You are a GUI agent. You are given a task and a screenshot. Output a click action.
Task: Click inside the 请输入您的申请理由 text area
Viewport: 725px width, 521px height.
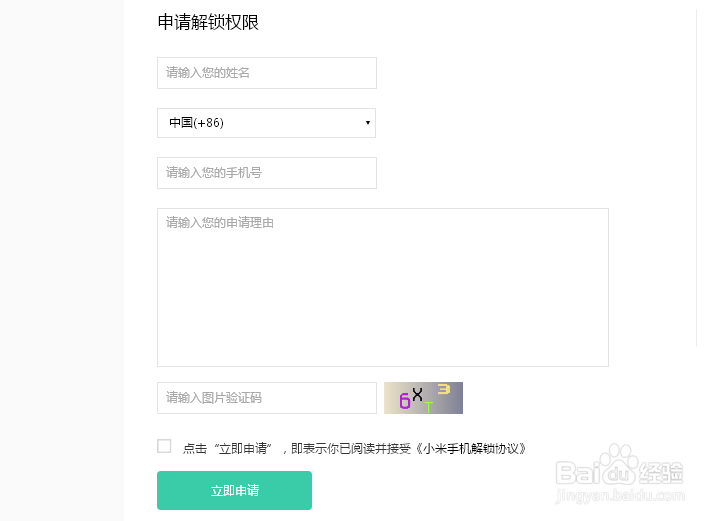click(383, 287)
